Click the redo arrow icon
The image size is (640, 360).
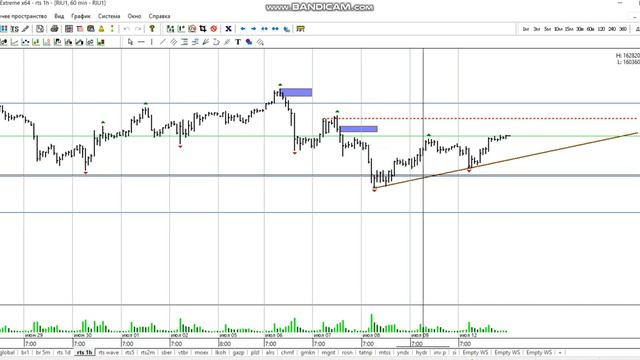(x=138, y=29)
